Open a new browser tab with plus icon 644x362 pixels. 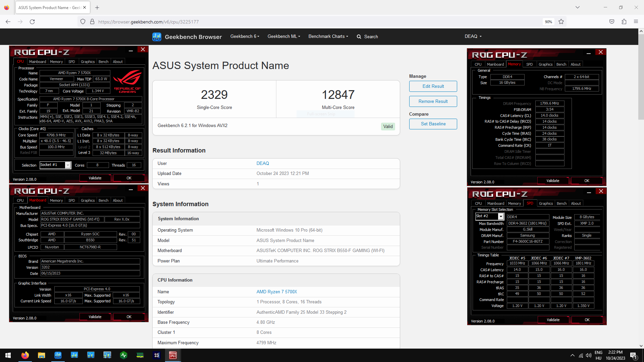[97, 7]
